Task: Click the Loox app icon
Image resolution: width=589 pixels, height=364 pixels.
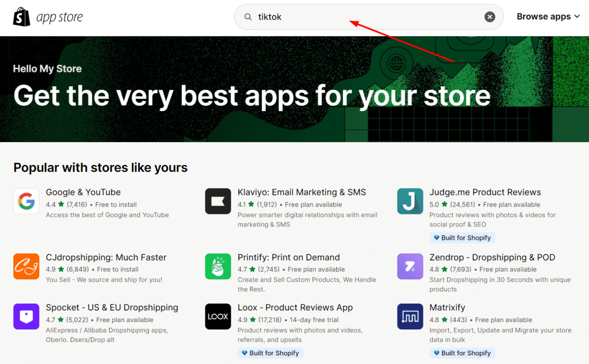Action: [x=218, y=316]
